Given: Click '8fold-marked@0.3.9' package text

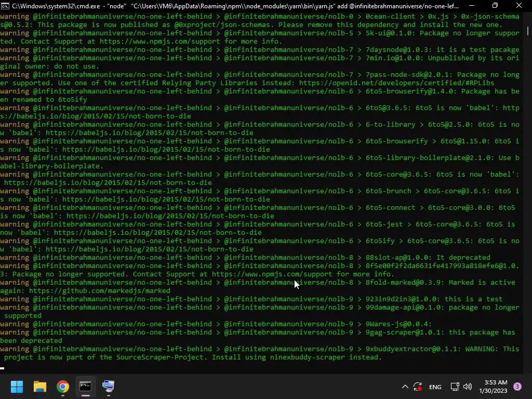Looking at the screenshot, I should point(405,282).
